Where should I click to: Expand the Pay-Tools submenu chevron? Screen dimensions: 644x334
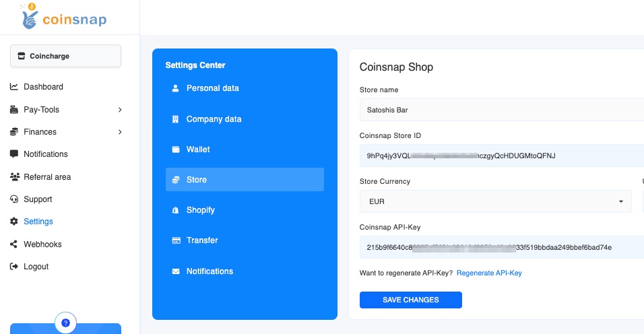120,110
